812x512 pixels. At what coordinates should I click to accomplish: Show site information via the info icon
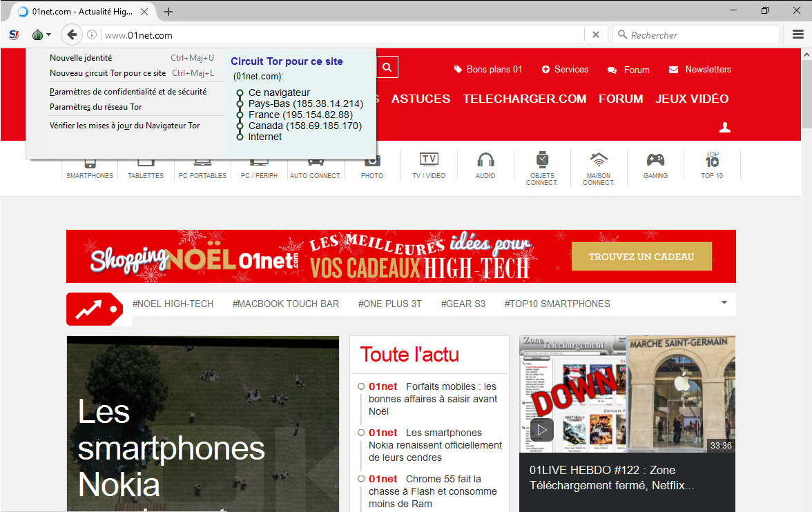click(x=92, y=35)
